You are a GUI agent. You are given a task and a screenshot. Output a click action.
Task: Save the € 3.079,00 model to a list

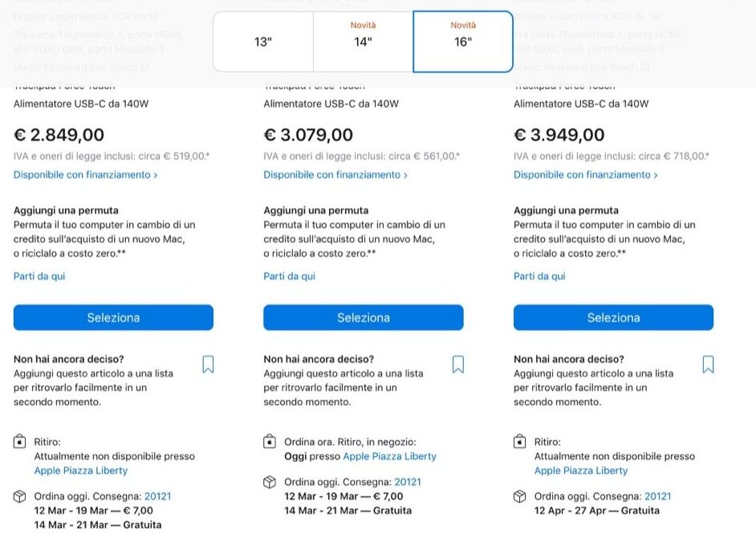pos(458,365)
